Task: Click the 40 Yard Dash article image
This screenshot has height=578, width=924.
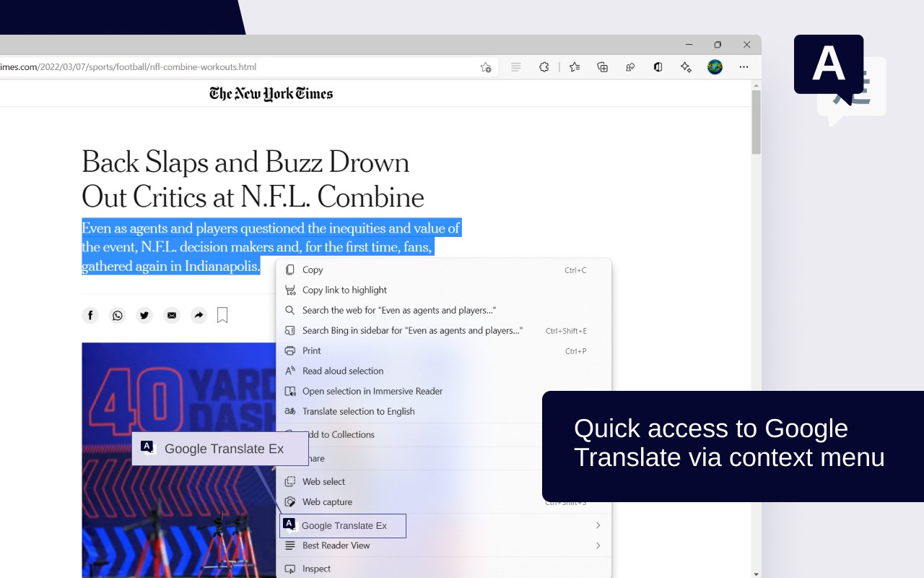Action: (x=179, y=460)
